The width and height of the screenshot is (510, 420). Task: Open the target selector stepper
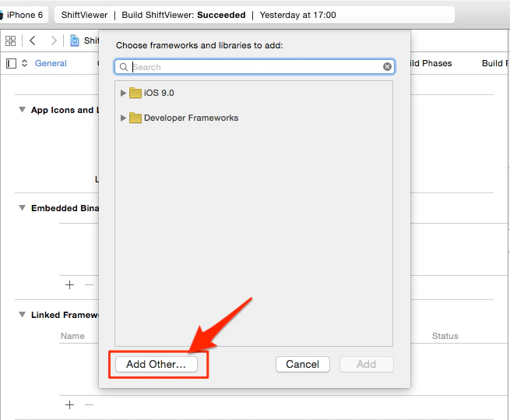point(24,63)
